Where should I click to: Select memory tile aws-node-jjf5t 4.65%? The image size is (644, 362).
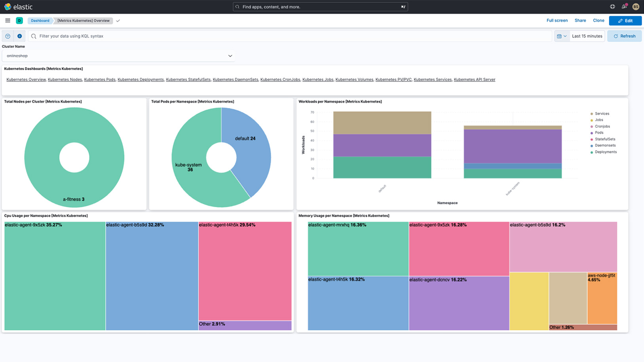point(602,298)
